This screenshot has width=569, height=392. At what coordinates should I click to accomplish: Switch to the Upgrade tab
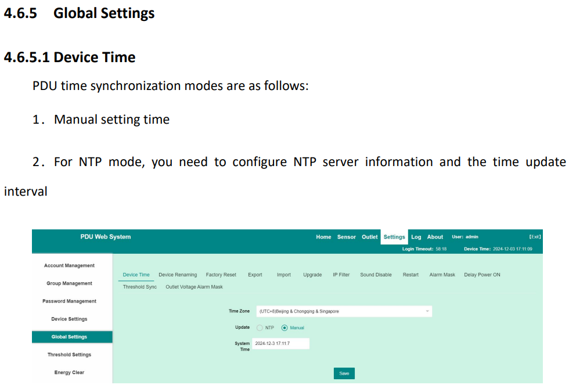tap(312, 275)
